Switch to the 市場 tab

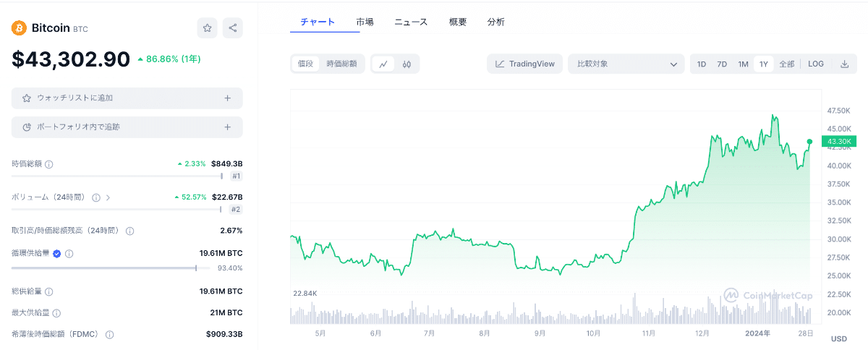(365, 22)
